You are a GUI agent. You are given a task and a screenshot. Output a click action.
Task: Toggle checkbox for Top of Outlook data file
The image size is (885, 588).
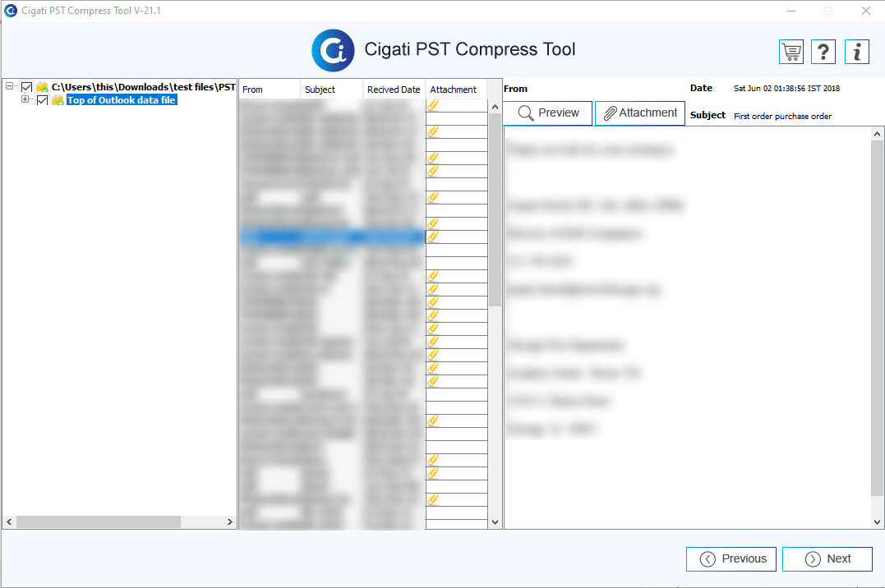click(x=43, y=100)
